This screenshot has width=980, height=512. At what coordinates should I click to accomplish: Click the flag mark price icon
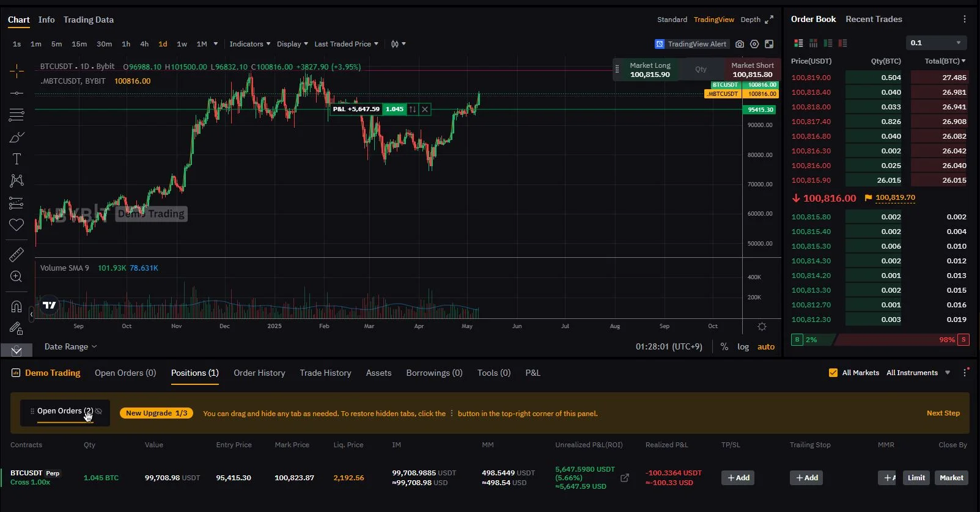tap(868, 198)
